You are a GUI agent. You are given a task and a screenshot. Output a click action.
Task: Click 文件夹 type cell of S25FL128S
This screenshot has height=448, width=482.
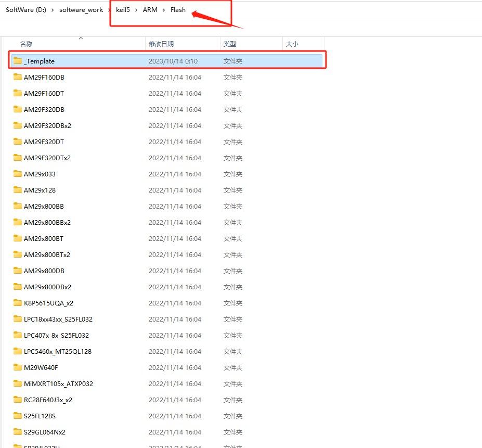tap(233, 416)
